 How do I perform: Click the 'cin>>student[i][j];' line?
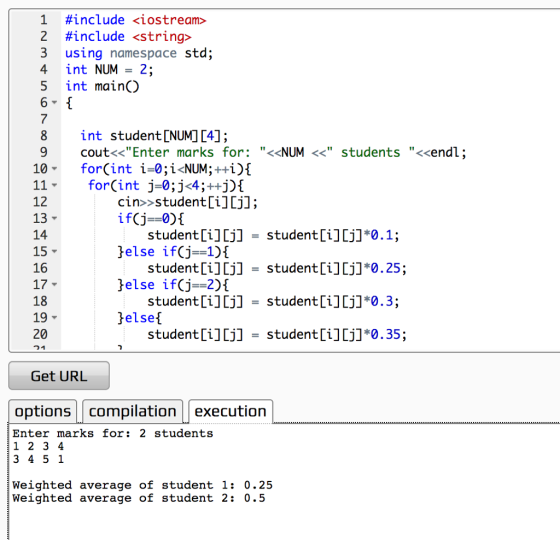click(188, 202)
